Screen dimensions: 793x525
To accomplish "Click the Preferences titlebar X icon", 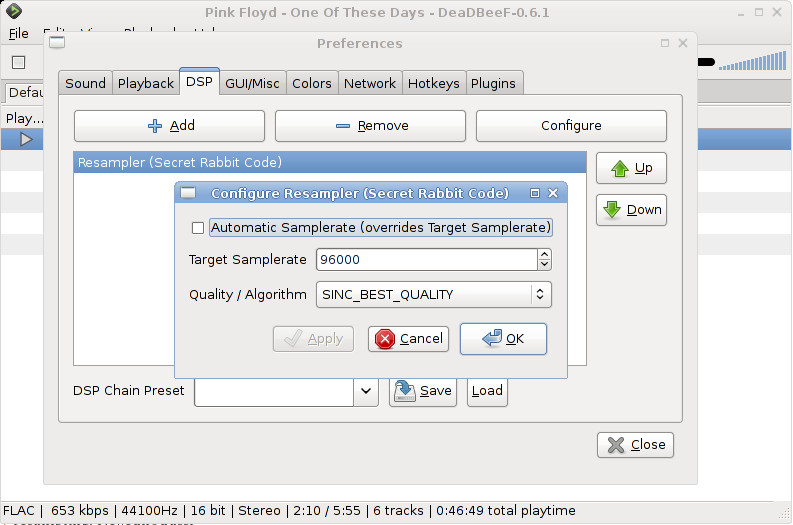I will point(683,43).
